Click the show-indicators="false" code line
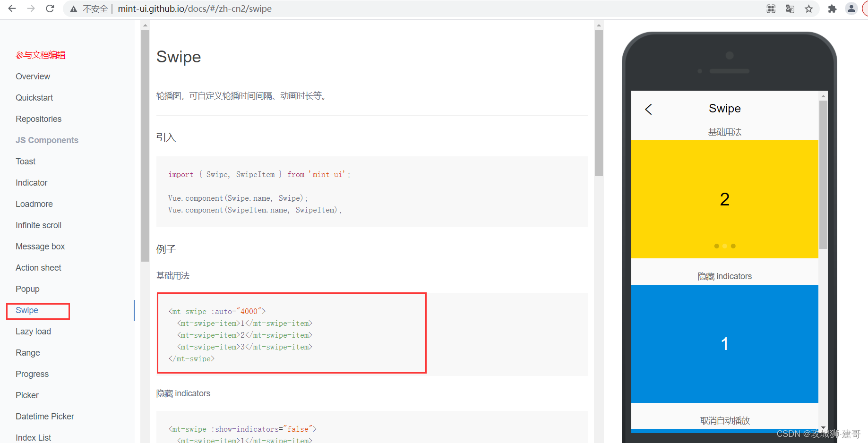This screenshot has height=443, width=868. [242, 429]
